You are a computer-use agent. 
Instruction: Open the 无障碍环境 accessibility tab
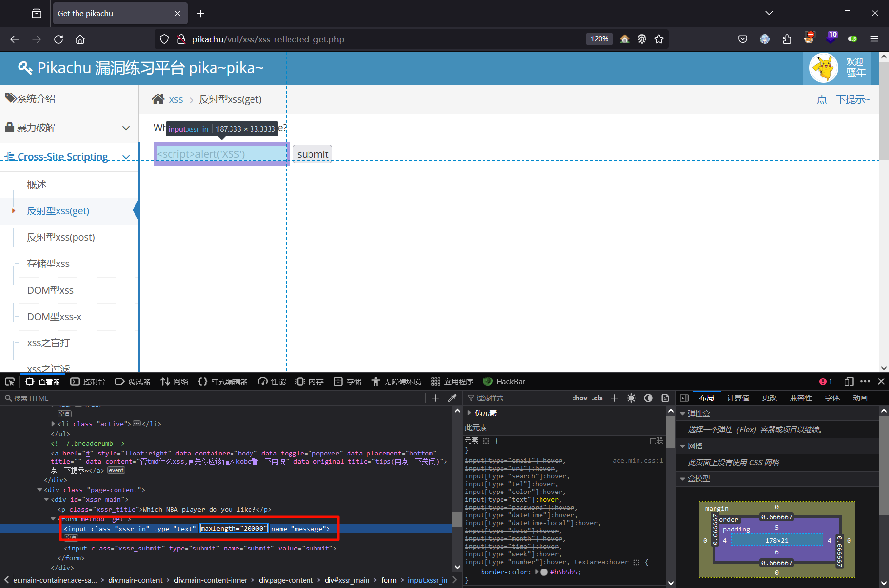click(396, 381)
